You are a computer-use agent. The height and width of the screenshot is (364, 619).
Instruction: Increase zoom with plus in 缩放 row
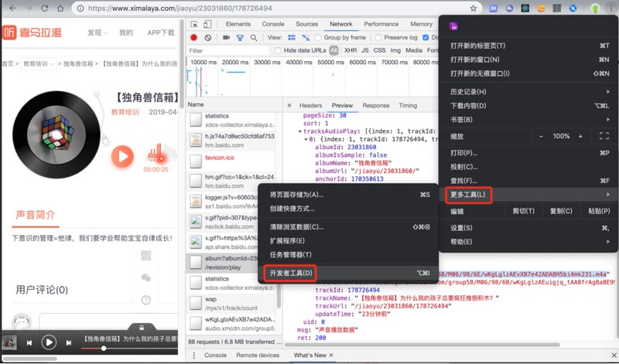[580, 136]
